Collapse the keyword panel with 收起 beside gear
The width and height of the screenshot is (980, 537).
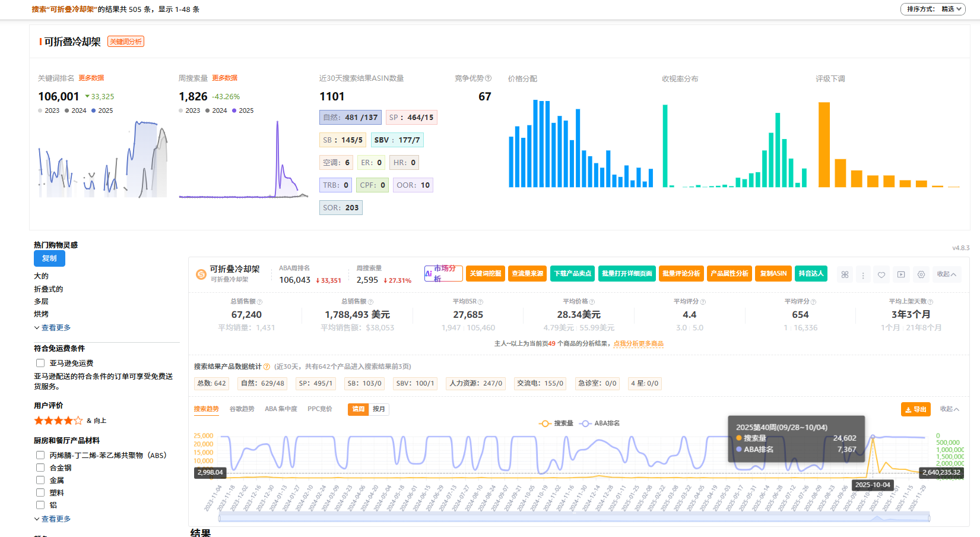(x=946, y=274)
